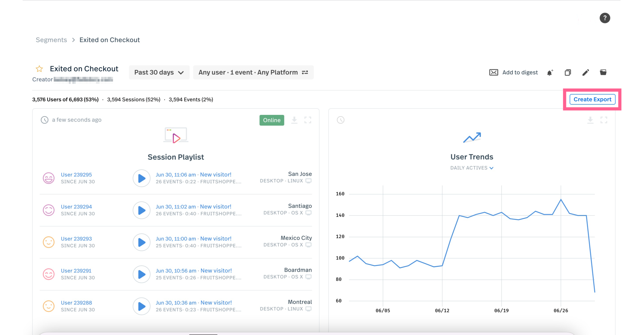Download the Session Playlist data
Viewport: 644px width, 335px height.
pos(294,120)
